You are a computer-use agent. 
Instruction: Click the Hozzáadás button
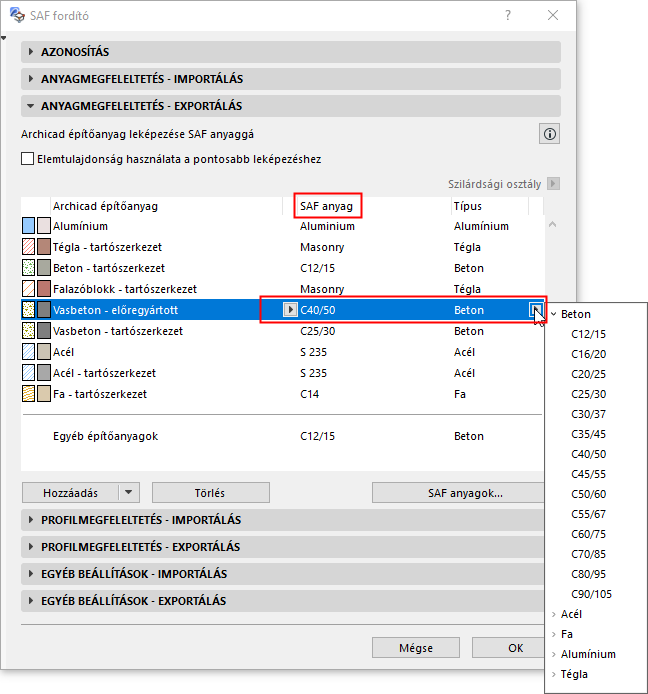[70, 493]
